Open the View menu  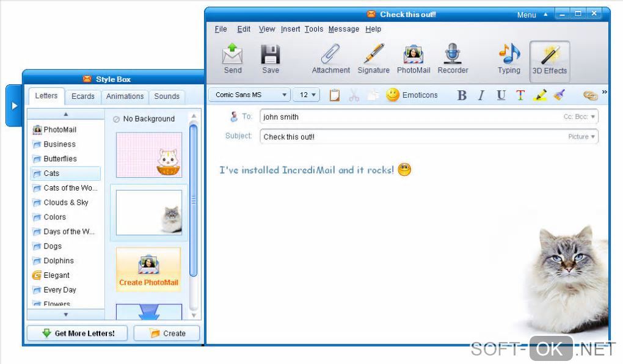coord(266,29)
